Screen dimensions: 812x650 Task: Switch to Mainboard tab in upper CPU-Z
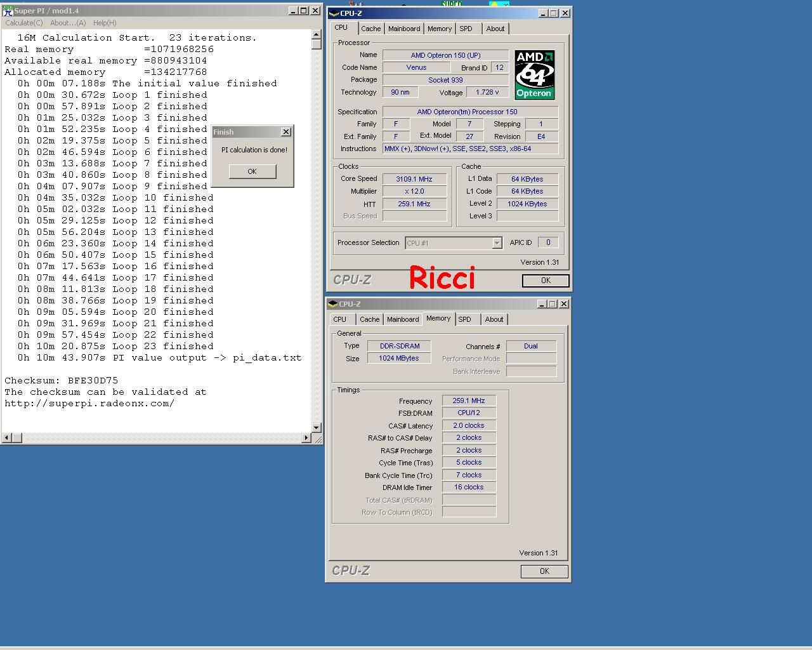coord(404,29)
